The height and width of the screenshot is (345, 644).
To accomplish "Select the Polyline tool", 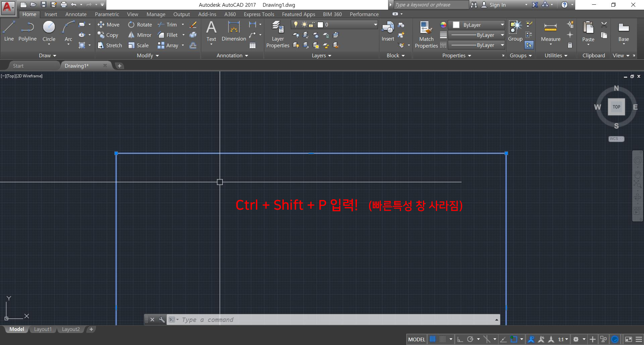I will (27, 30).
